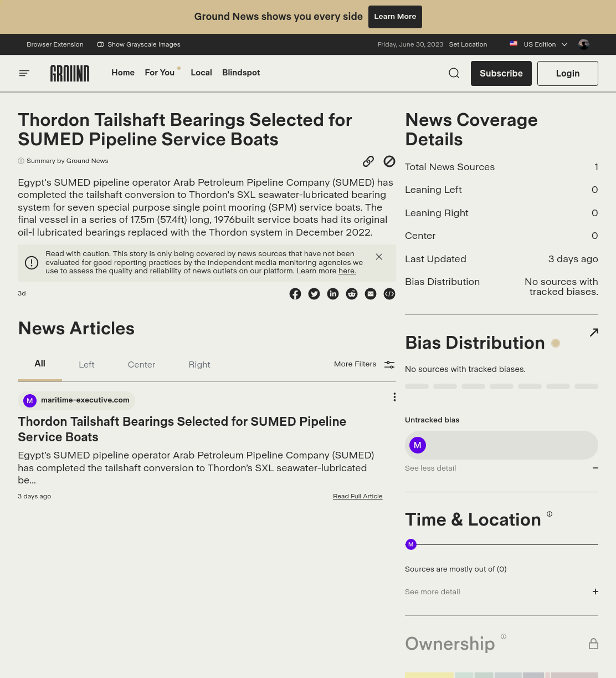This screenshot has height=678, width=616.
Task: Click the M source icon in Untracked bias
Action: tap(418, 445)
